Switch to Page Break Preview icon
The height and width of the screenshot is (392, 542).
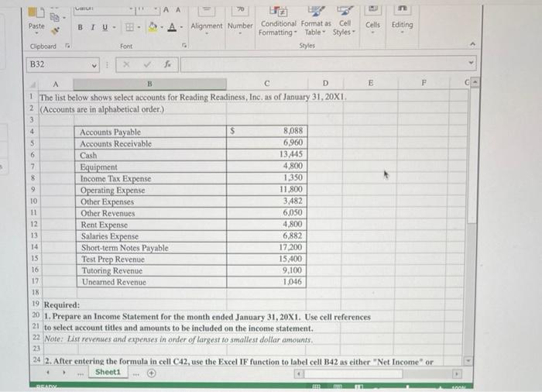pos(358,386)
